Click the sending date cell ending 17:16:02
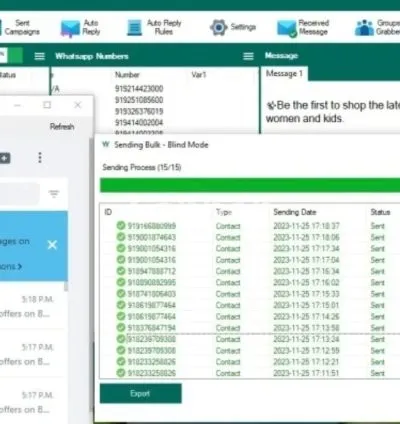The width and height of the screenshot is (400, 424). click(x=306, y=282)
